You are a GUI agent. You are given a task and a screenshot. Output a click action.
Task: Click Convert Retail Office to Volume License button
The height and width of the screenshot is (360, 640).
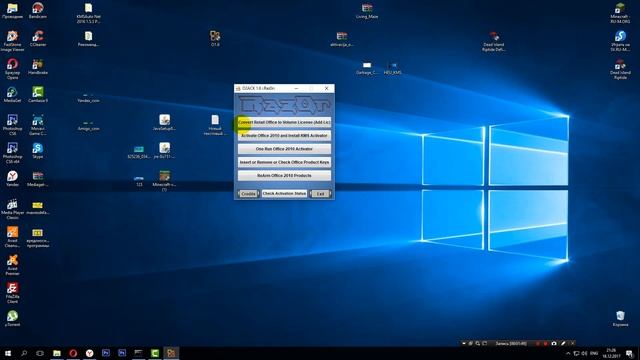284,122
